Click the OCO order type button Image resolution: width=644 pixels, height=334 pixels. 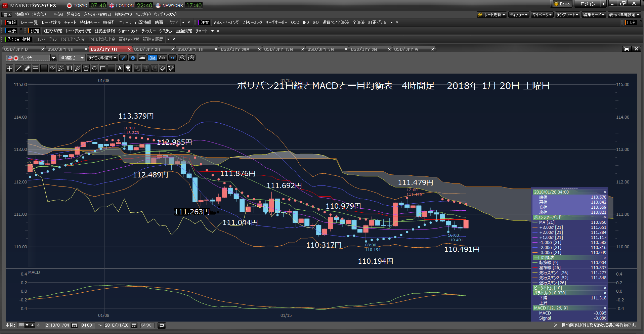(295, 23)
